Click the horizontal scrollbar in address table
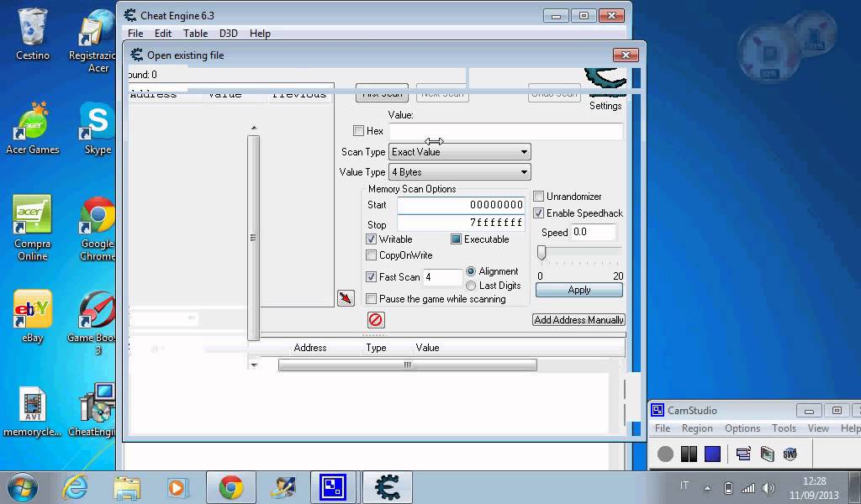The image size is (861, 504). 408,365
